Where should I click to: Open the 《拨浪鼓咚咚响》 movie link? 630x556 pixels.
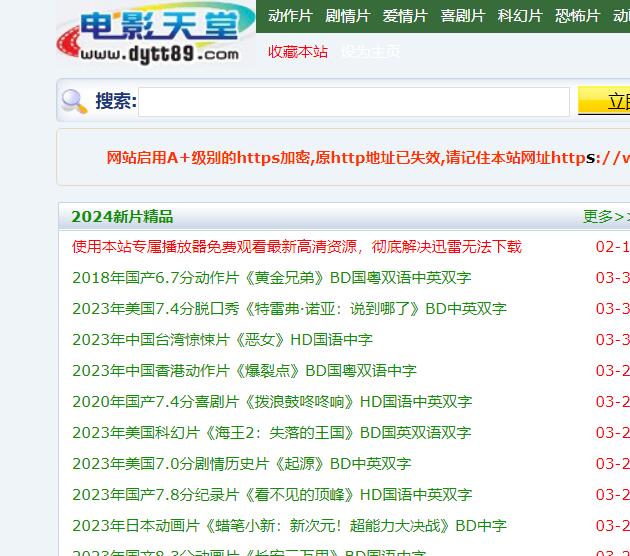[272, 401]
